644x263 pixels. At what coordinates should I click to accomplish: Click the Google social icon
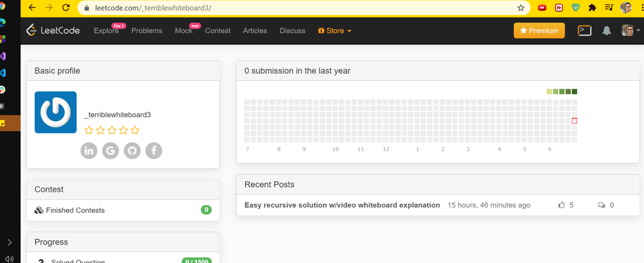[x=111, y=150]
